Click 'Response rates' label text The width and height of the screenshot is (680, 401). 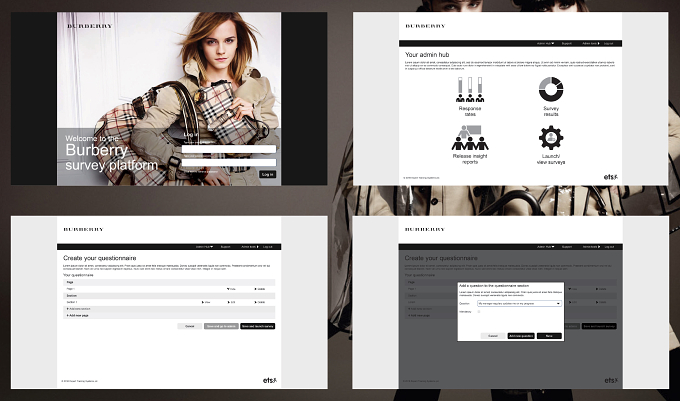(470, 111)
